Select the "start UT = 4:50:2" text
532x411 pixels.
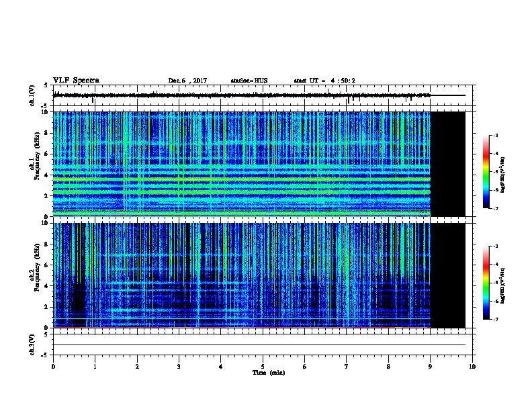coord(324,81)
